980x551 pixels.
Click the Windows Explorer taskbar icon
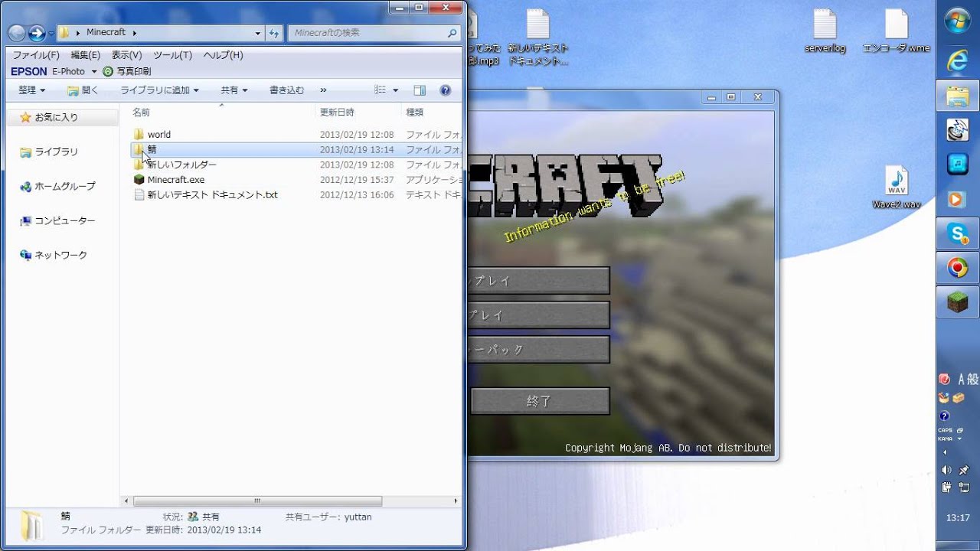958,96
